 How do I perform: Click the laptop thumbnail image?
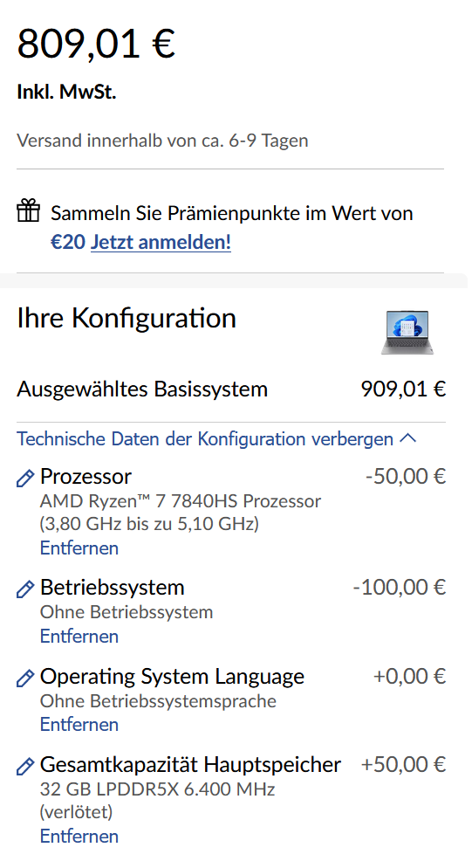pos(407,332)
